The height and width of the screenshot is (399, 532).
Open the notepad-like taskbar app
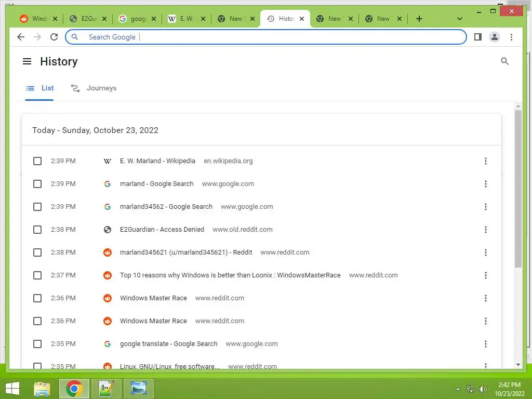[x=107, y=389]
